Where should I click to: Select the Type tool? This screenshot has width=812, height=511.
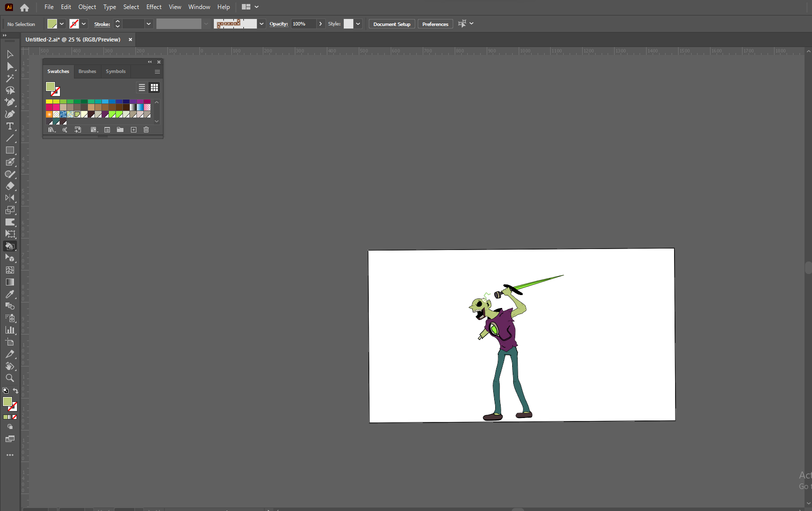(9, 126)
